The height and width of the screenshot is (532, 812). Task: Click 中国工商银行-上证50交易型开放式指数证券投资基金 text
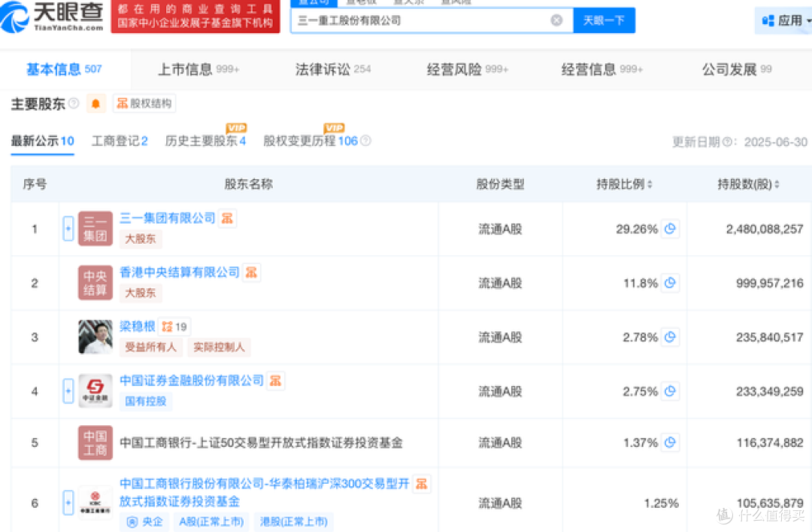(261, 442)
